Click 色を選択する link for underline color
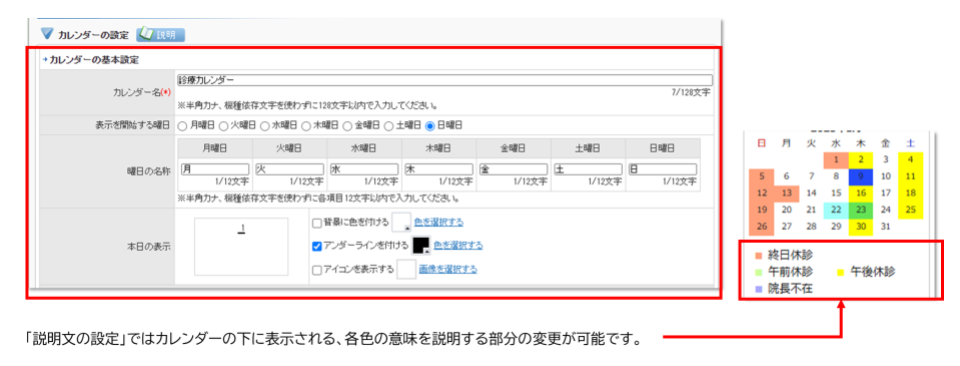The height and width of the screenshot is (366, 960). coord(458,245)
